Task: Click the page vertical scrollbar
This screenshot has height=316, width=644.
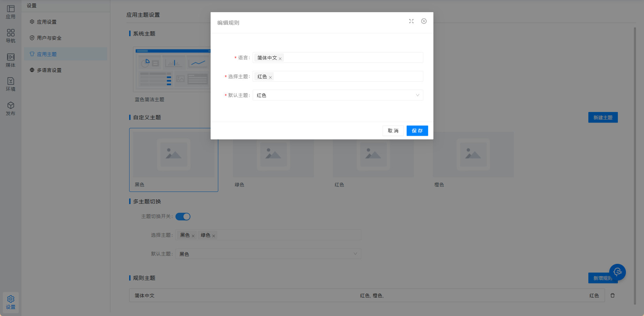Action: click(x=635, y=166)
